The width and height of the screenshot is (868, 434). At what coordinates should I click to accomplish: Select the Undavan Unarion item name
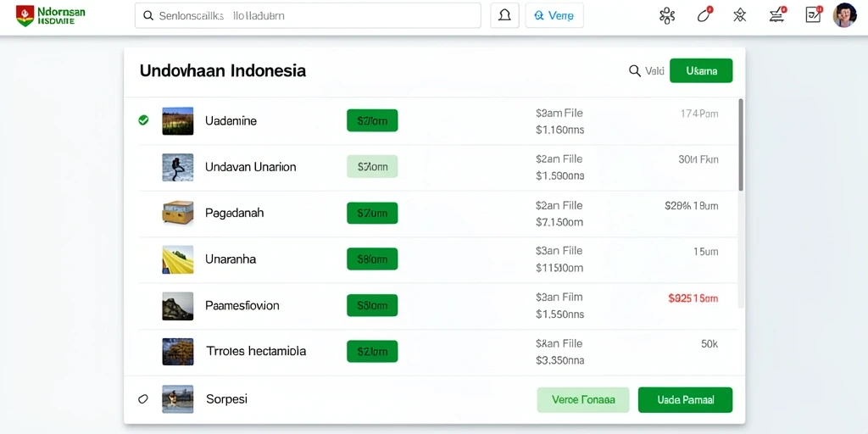click(x=250, y=167)
